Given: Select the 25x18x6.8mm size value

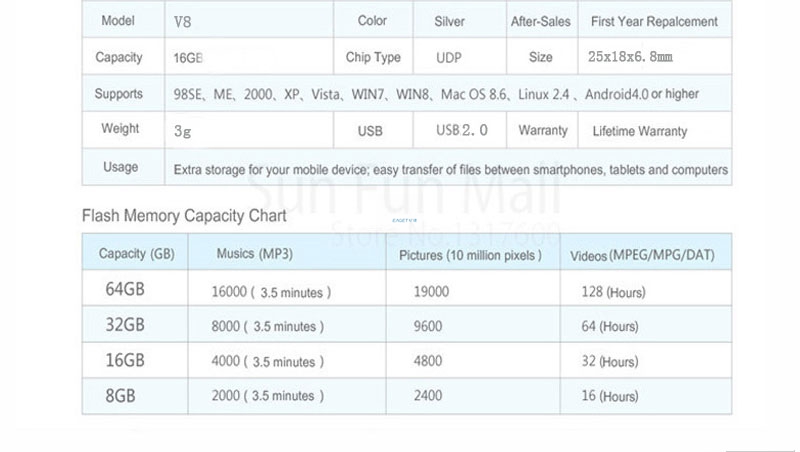Looking at the screenshot, I should coord(631,58).
